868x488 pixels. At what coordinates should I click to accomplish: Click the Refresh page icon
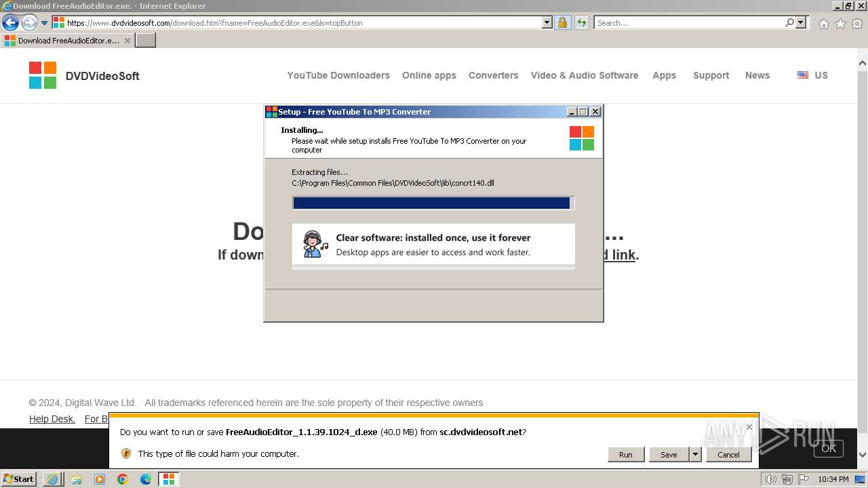(582, 22)
